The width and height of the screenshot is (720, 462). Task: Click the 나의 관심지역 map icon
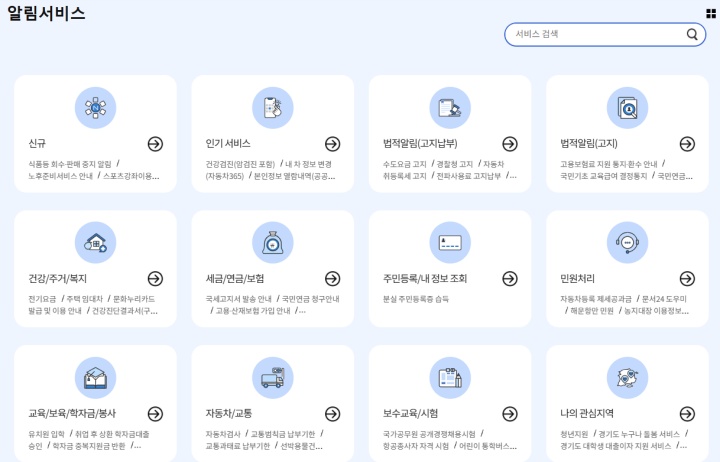[627, 378]
